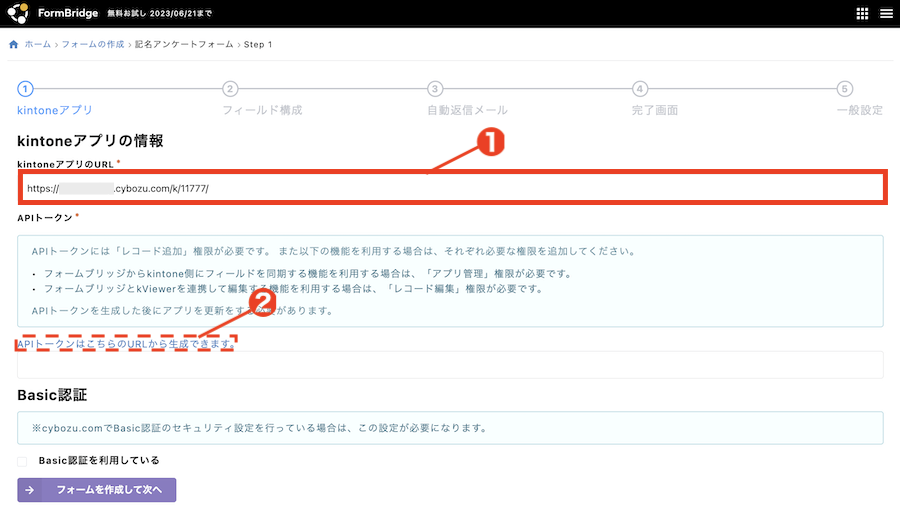This screenshot has width=900, height=520.
Task: Open the hamburger menu icon
Action: [886, 14]
